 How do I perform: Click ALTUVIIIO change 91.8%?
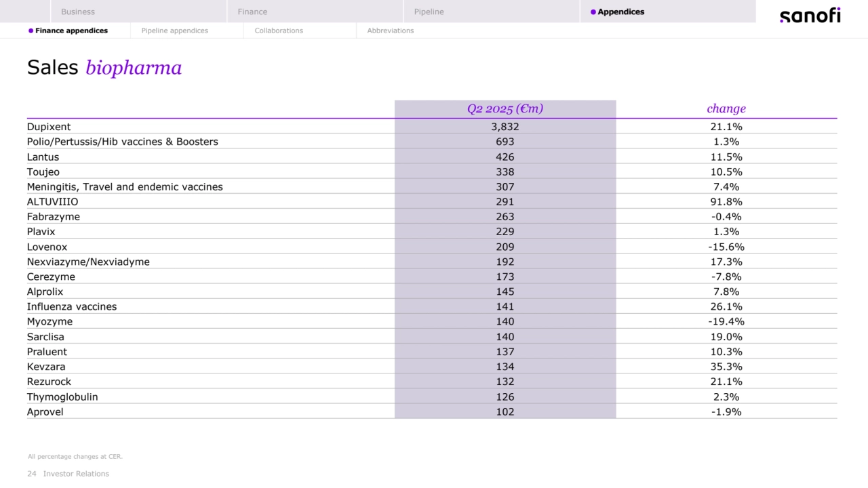tap(726, 201)
